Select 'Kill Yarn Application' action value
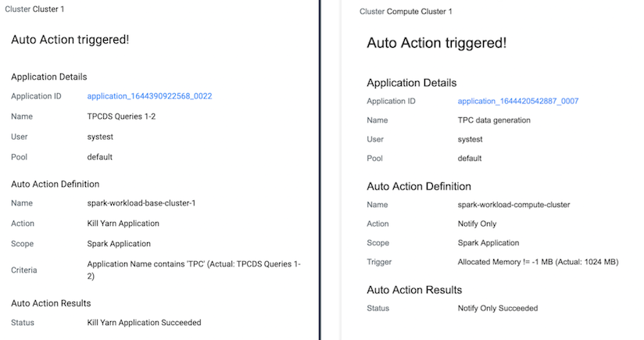 pyautogui.click(x=123, y=224)
